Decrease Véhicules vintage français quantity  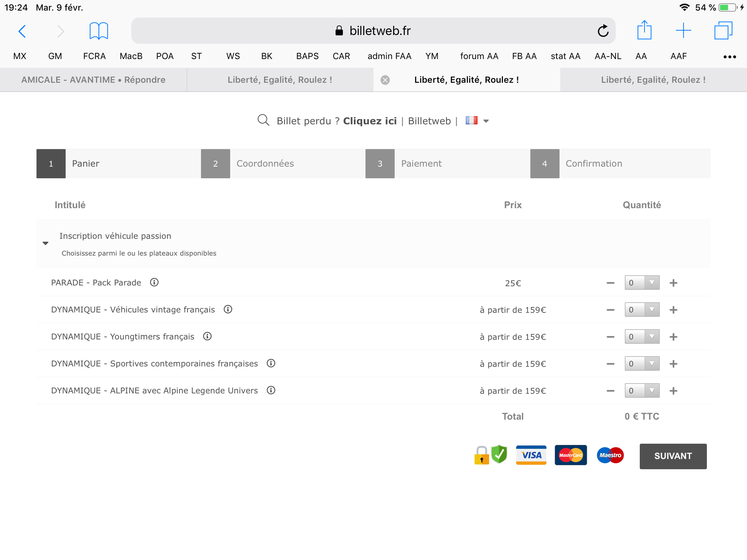coord(610,310)
